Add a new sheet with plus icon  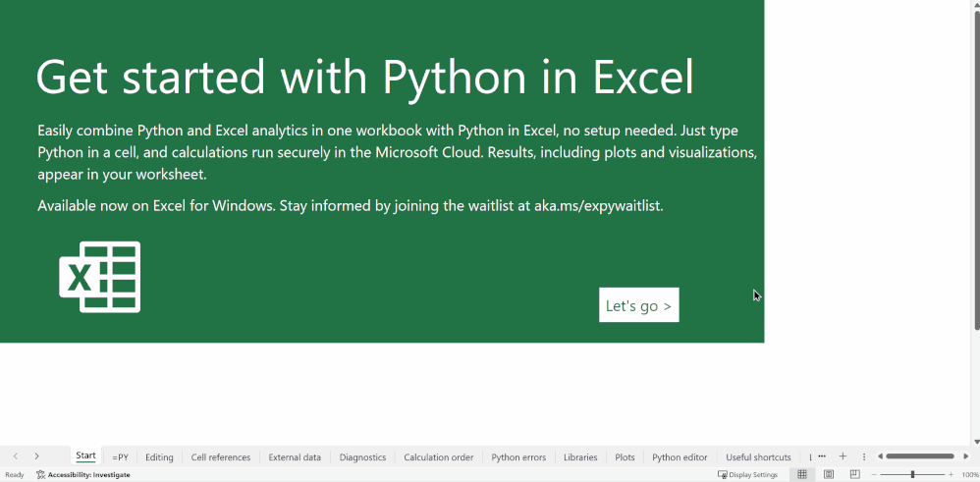(x=843, y=456)
